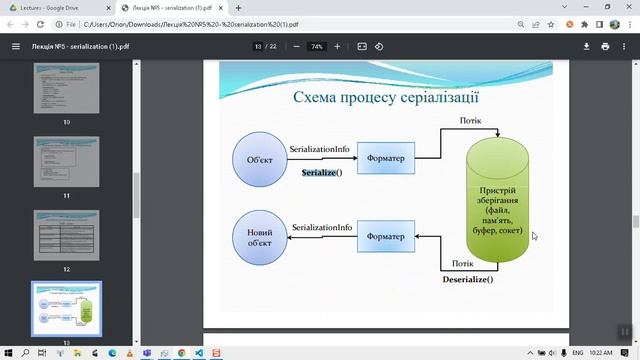
Task: Click the fit to page icon
Action: 362,47
